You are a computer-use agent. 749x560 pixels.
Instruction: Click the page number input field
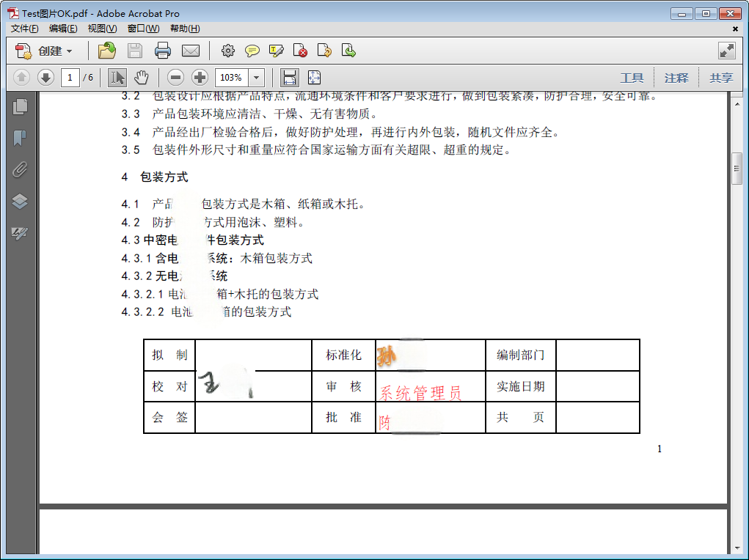[70, 77]
